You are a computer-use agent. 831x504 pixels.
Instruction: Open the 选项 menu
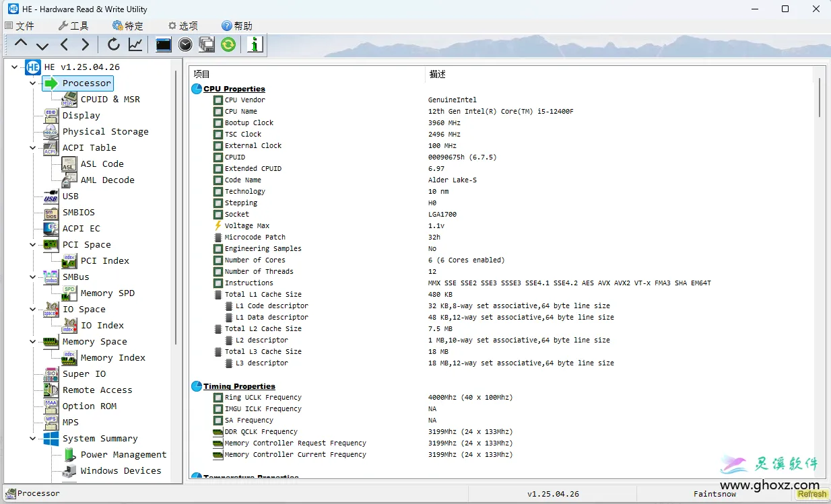[x=182, y=26]
